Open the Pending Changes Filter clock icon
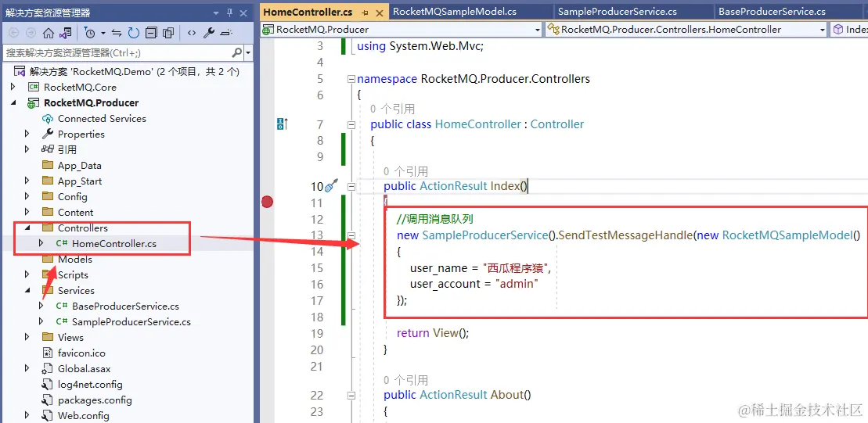 90,33
